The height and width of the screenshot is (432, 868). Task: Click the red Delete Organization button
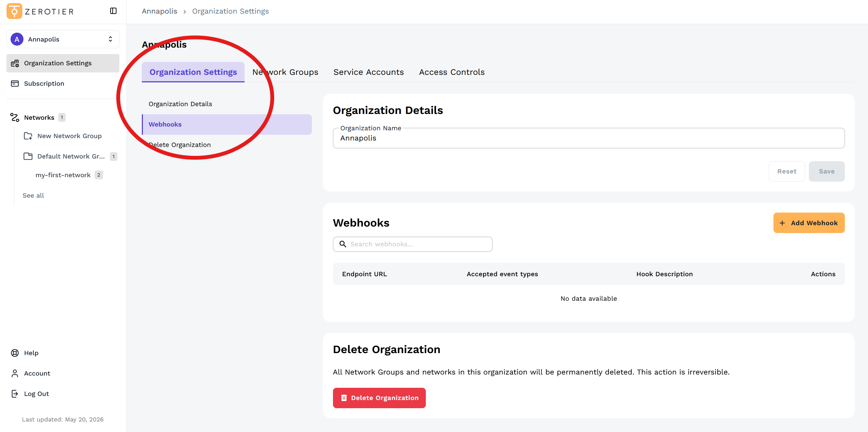point(379,398)
